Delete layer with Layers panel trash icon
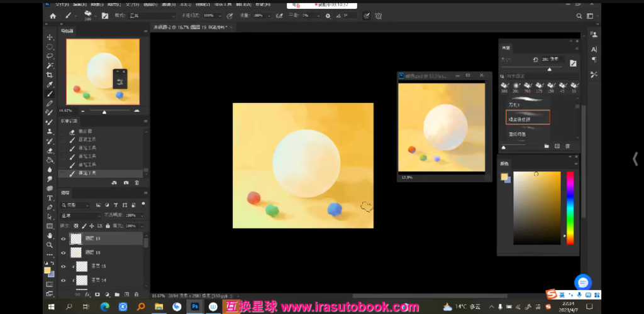Image resolution: width=644 pixels, height=314 pixels. [136, 295]
